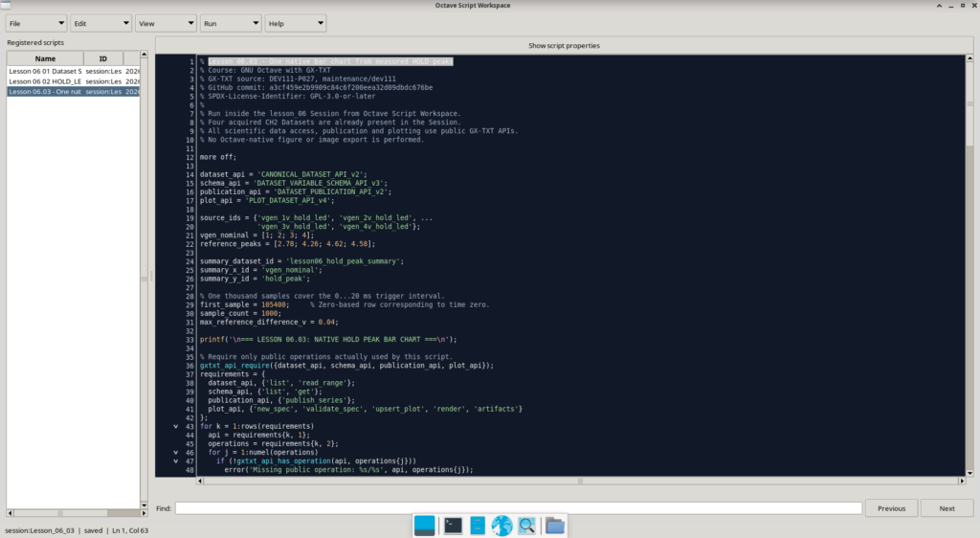Screen dimensions: 980x538
Task: Click the window menu icon in title bar corner
Action: click(x=5, y=5)
